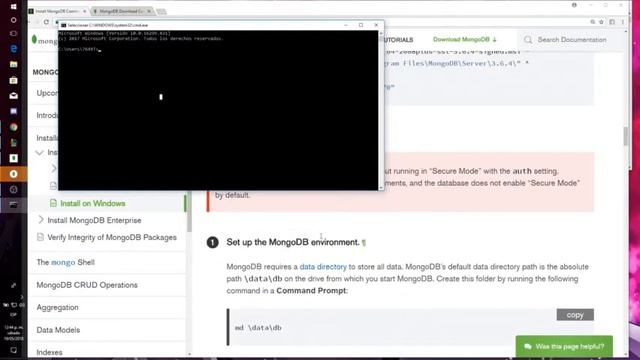Open the Chrome profile icon in the title bar
Viewport: 640px width, 360px height.
(x=574, y=5)
